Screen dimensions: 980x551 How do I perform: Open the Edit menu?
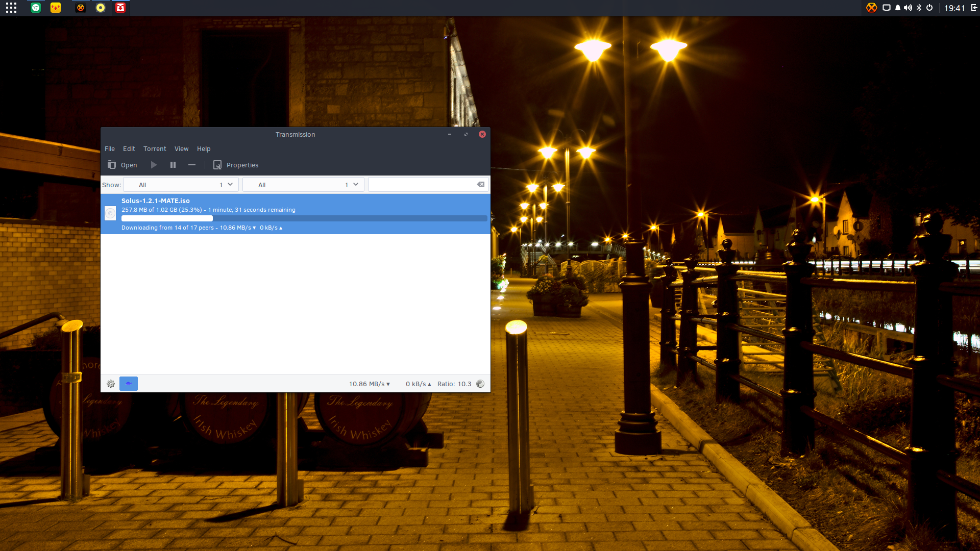(129, 149)
